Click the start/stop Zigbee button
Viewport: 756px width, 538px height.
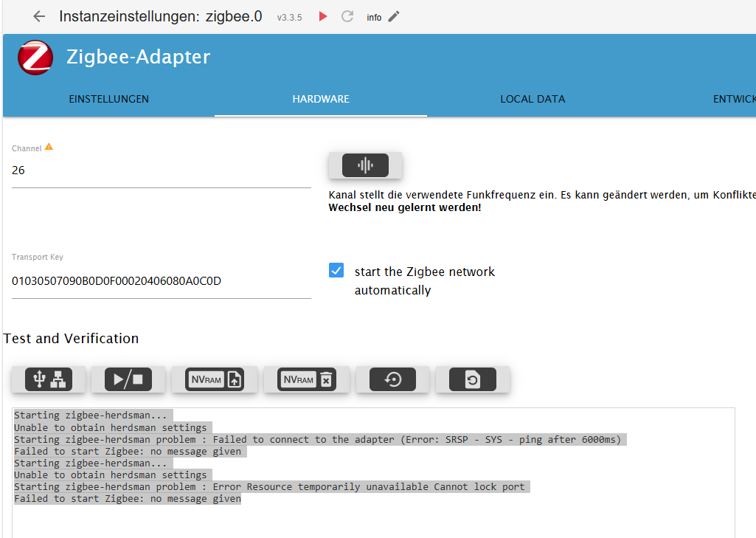[128, 379]
